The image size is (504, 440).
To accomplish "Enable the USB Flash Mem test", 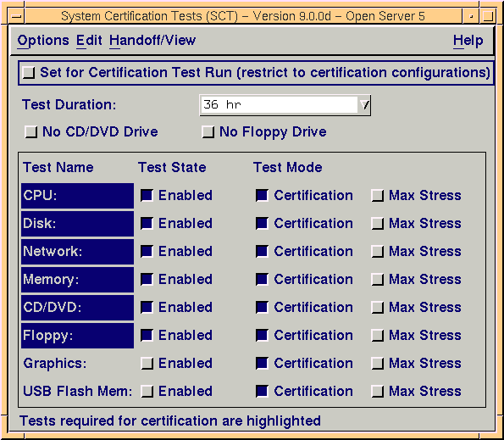I will coord(147,392).
